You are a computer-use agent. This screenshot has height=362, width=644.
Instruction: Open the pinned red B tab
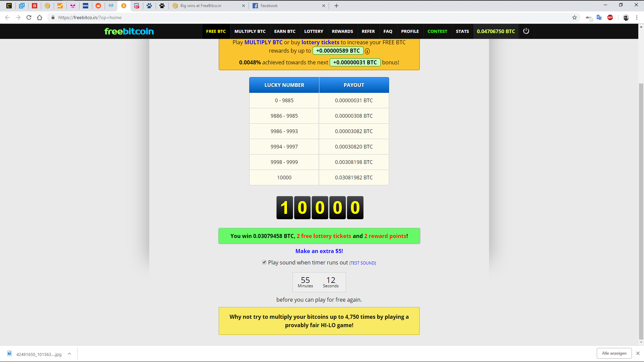[x=35, y=6]
